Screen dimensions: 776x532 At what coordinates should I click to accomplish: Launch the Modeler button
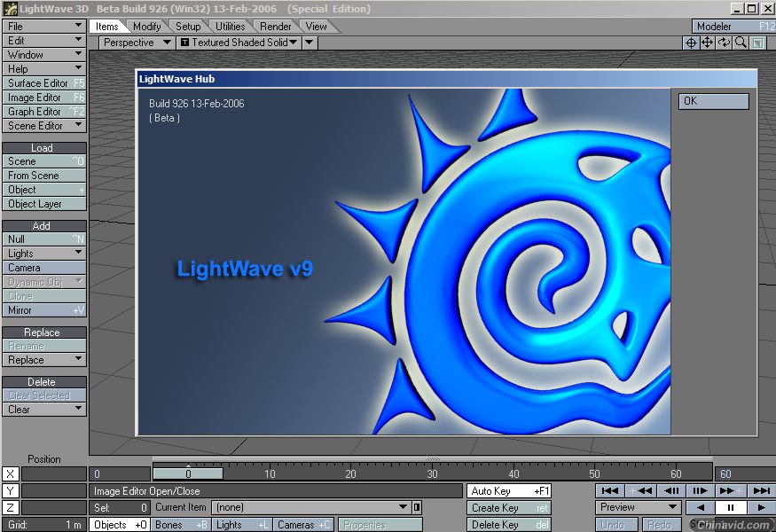point(733,27)
